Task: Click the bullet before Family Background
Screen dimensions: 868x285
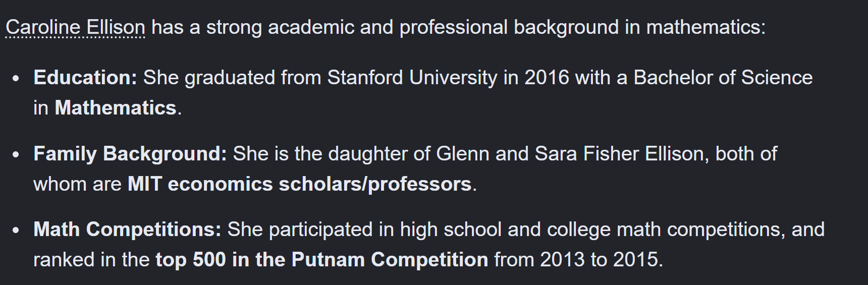Action: pyautogui.click(x=16, y=155)
